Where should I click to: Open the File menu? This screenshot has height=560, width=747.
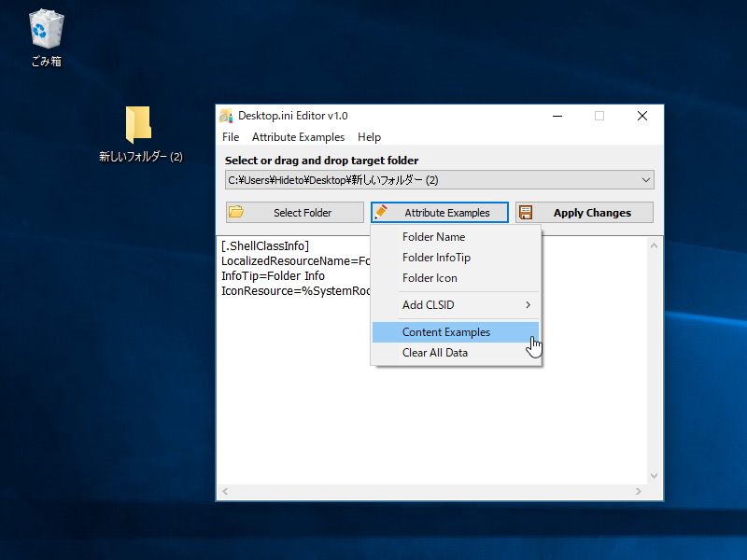click(231, 137)
